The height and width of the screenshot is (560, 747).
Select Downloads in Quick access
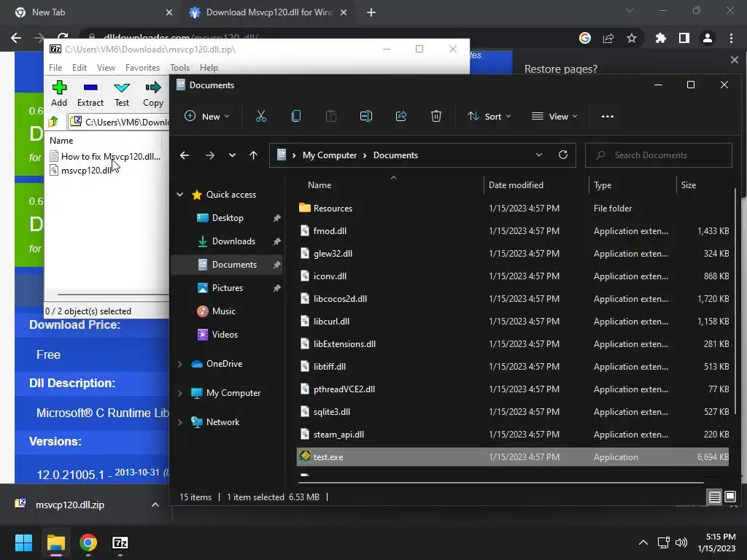(233, 241)
